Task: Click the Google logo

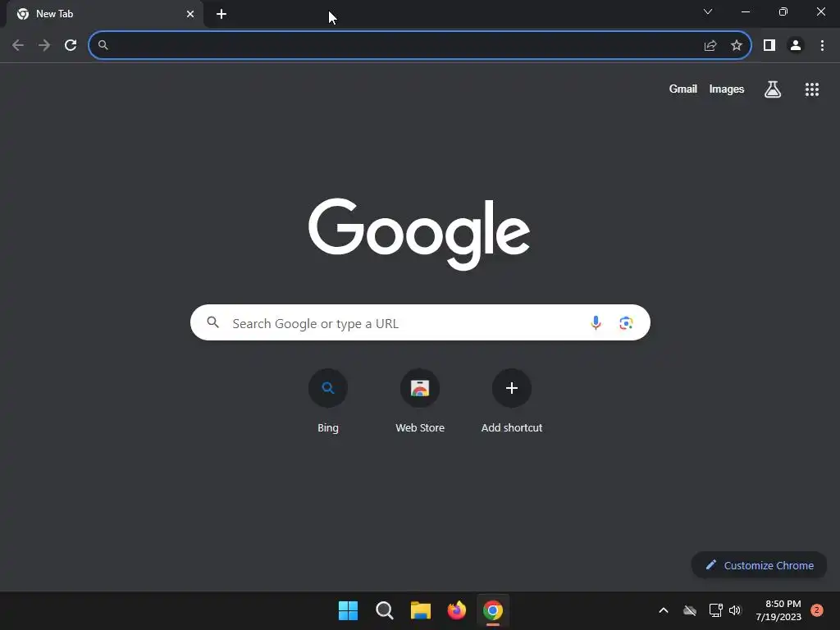Action: point(419,234)
